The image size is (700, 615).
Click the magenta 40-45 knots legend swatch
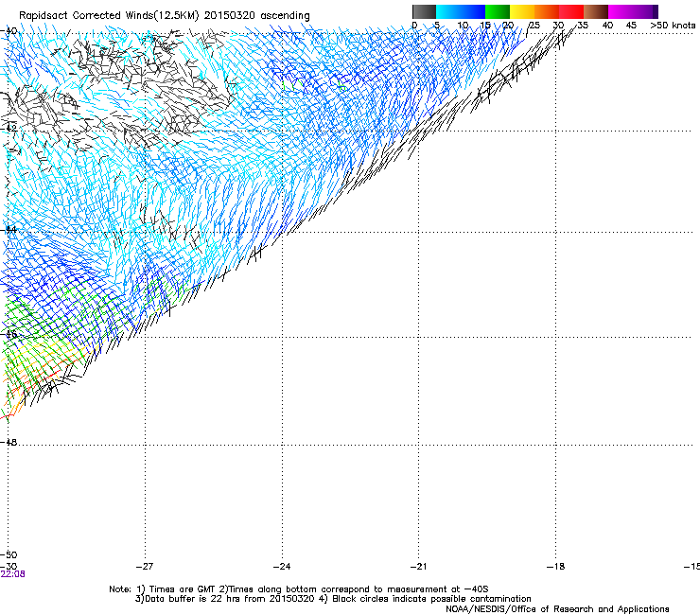click(x=621, y=11)
